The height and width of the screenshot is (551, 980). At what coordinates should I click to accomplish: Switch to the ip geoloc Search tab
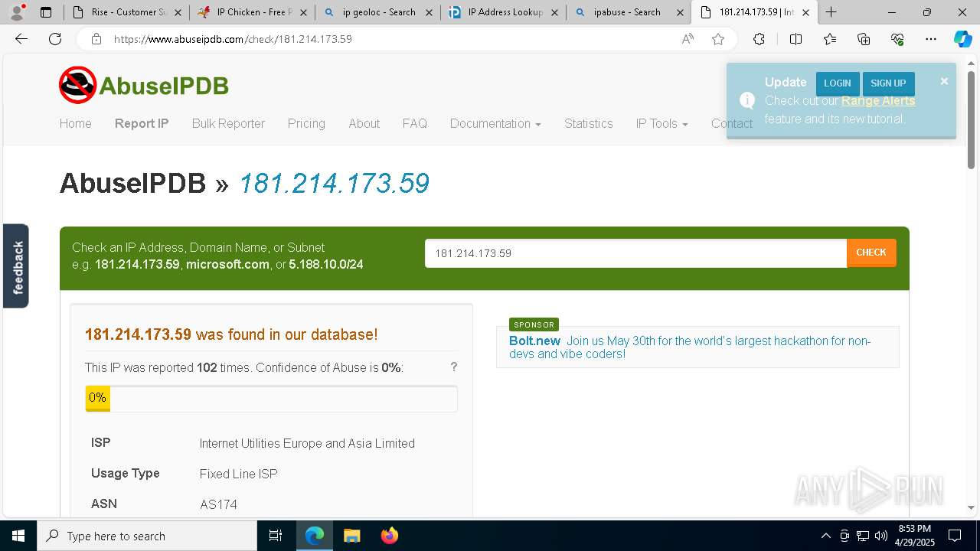[378, 12]
